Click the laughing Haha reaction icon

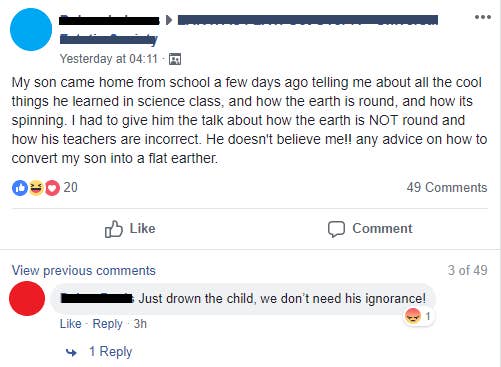tap(36, 188)
